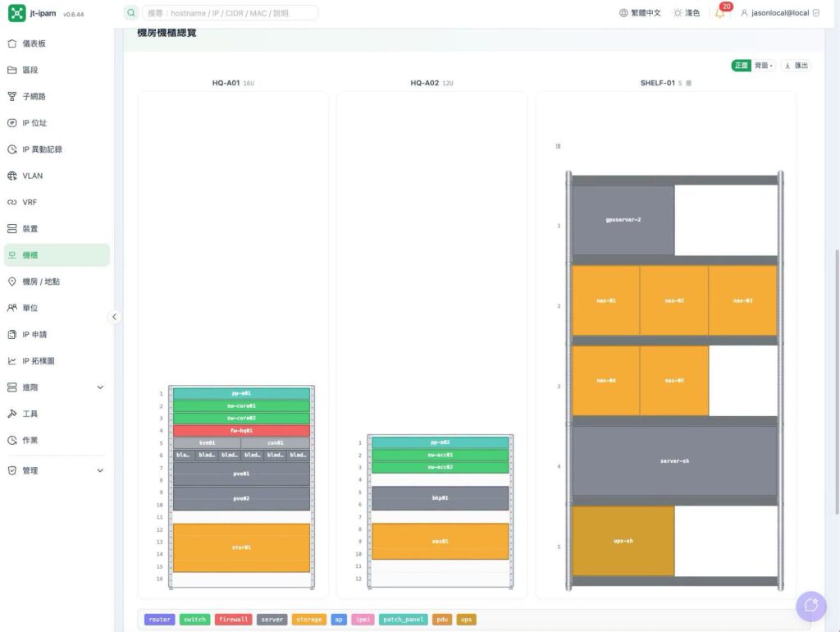840x632 pixels.
Task: Open 作業 jobs icon
Action: tap(12, 440)
